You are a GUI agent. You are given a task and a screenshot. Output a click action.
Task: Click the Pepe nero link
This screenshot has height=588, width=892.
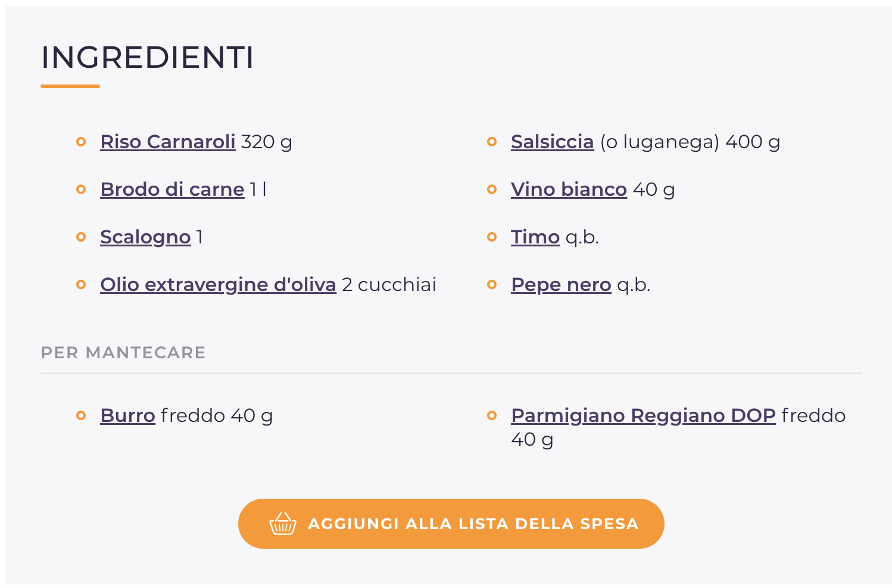(561, 284)
